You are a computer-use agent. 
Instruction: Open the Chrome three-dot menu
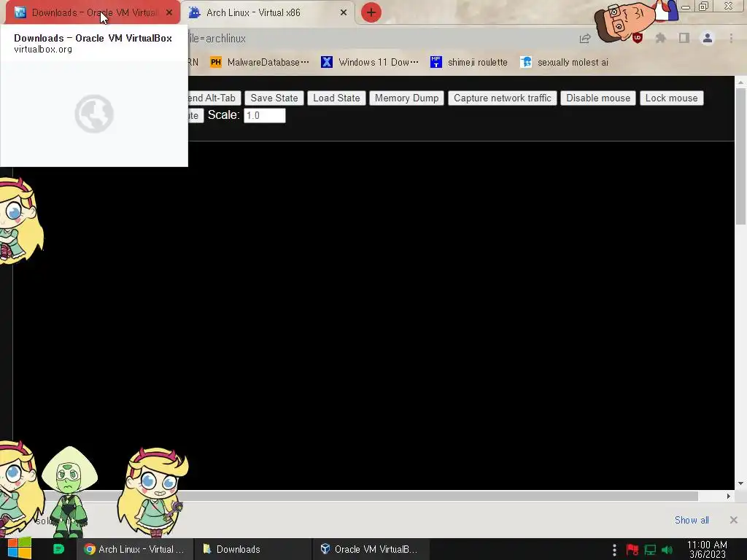pyautogui.click(x=731, y=38)
